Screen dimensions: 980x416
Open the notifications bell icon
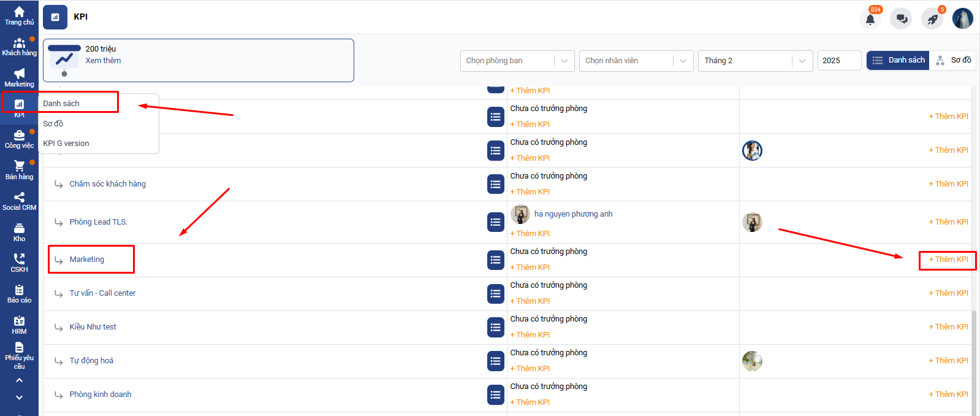pyautogui.click(x=870, y=19)
